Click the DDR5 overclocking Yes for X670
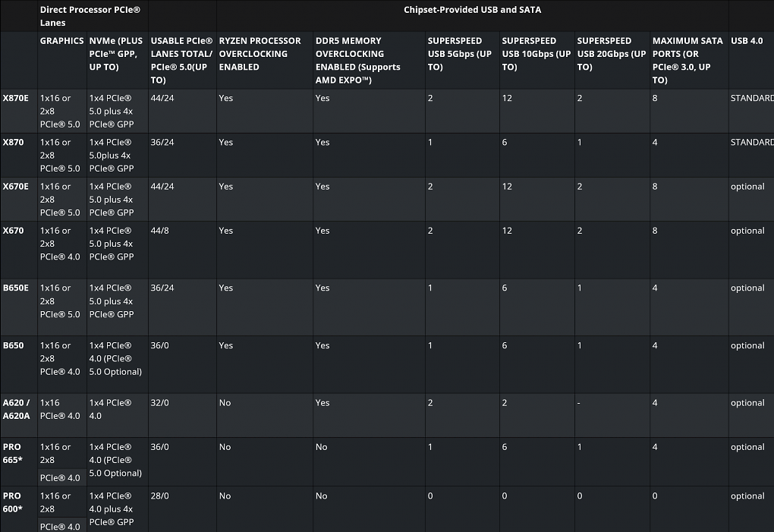 pyautogui.click(x=322, y=231)
